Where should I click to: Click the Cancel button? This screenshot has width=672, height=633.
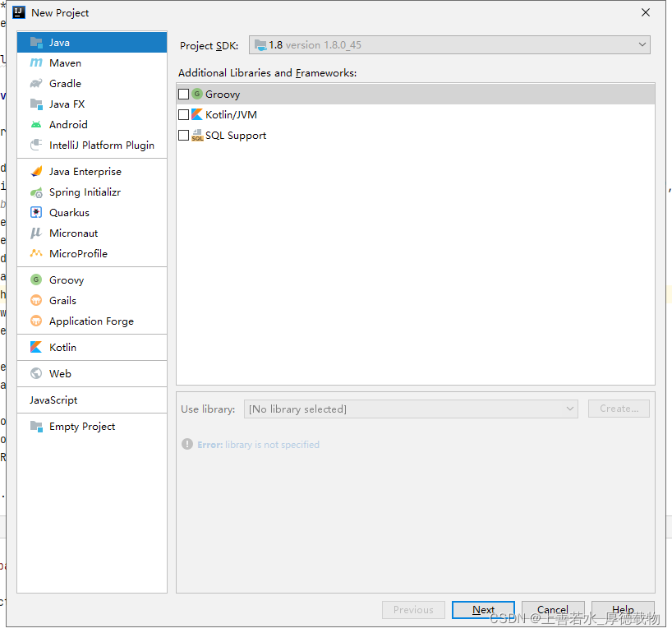click(553, 610)
